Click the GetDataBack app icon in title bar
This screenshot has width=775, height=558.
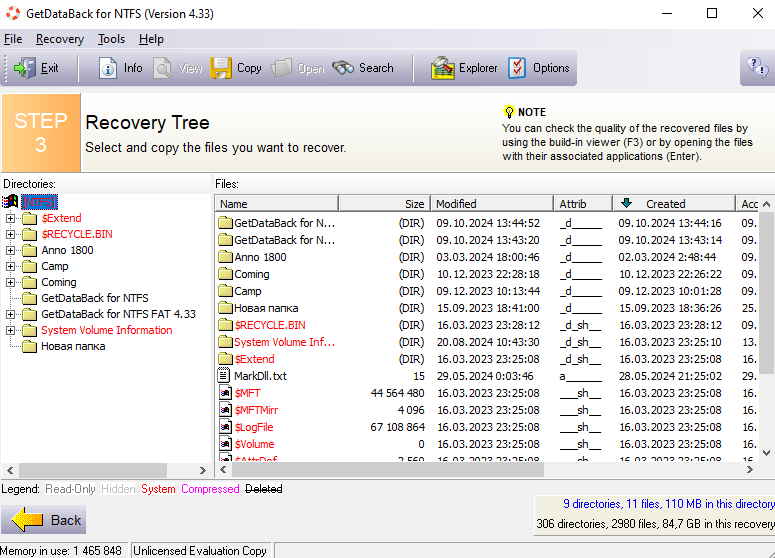(13, 13)
